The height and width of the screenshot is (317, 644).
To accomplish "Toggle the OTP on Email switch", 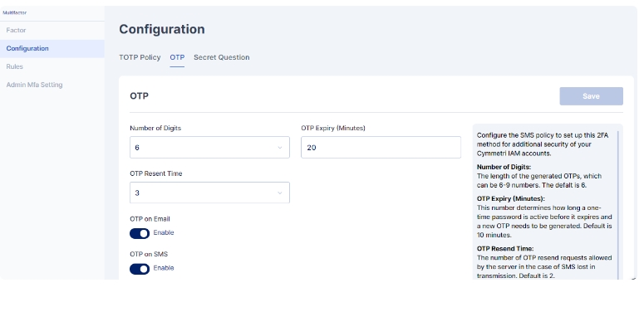I will point(140,233).
